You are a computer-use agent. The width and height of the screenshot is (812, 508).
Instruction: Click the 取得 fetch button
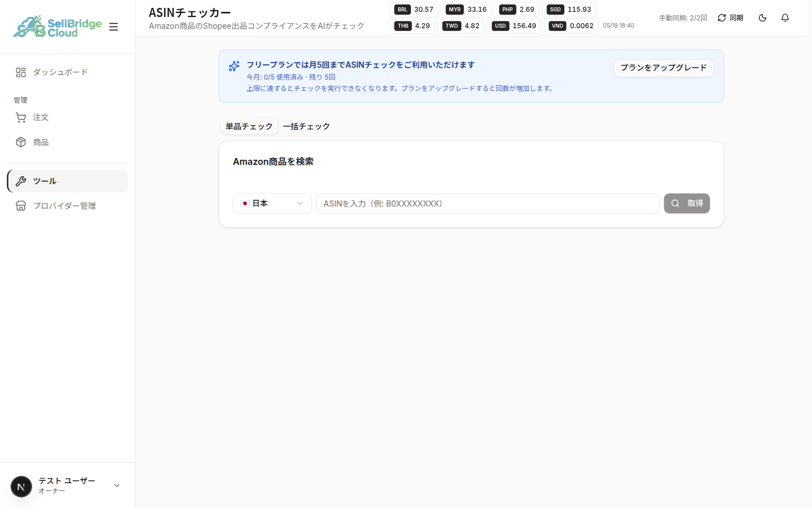pos(687,204)
